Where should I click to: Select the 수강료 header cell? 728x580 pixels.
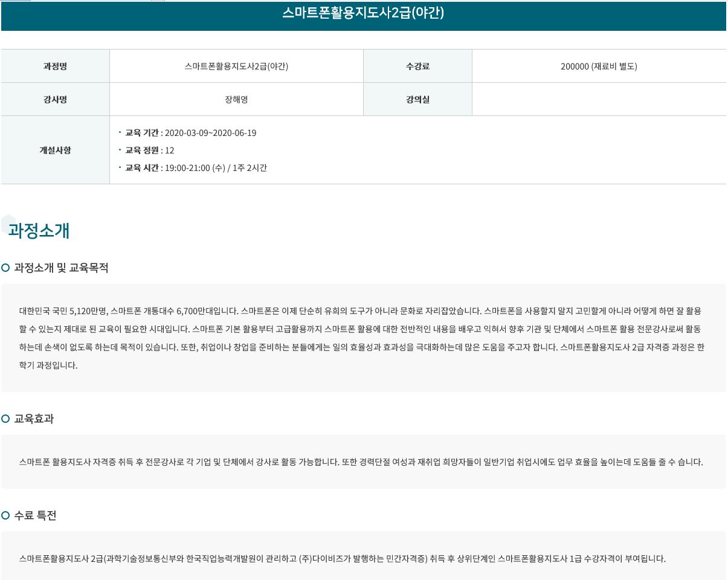(417, 66)
